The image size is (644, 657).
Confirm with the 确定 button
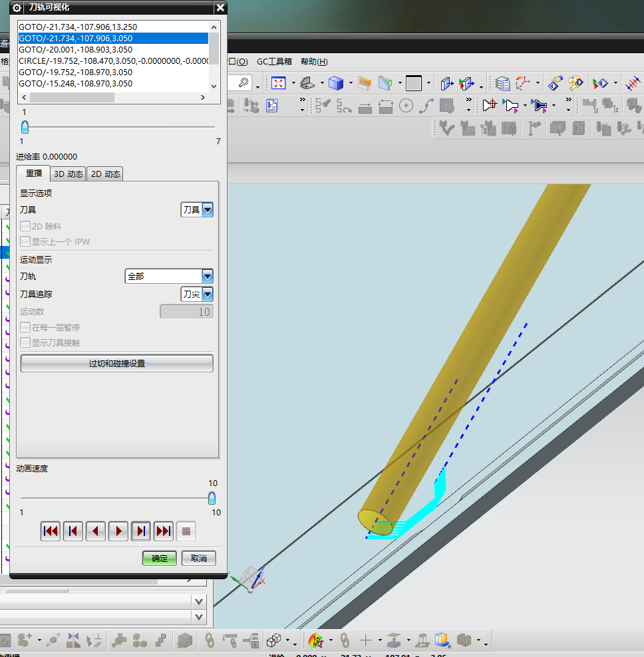(160, 559)
